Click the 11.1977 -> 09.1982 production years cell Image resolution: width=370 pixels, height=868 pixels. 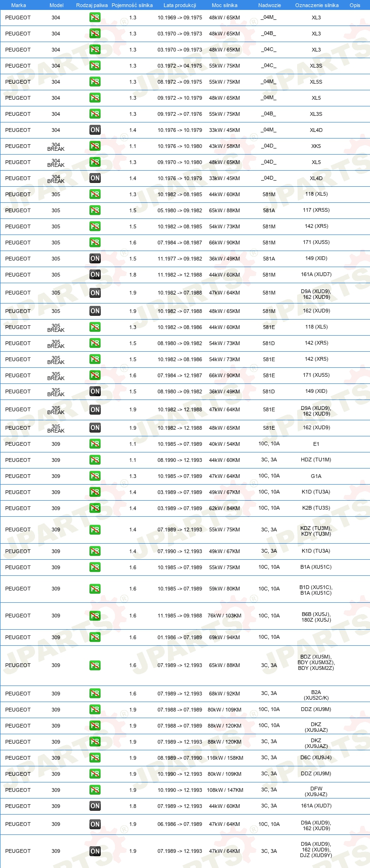pyautogui.click(x=180, y=259)
